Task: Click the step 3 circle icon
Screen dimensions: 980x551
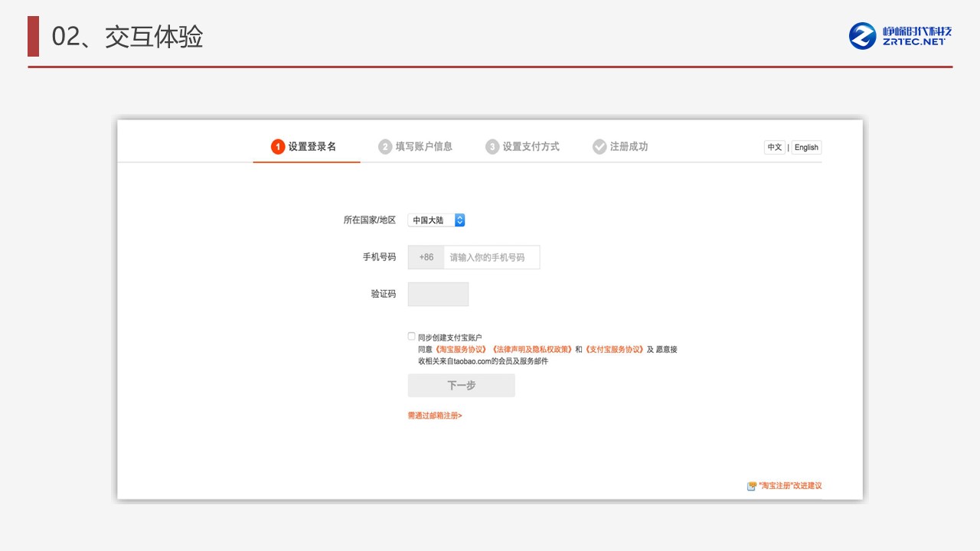Action: pos(492,147)
